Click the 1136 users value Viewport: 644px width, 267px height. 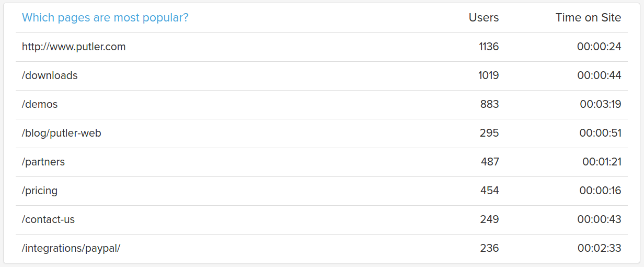click(489, 47)
